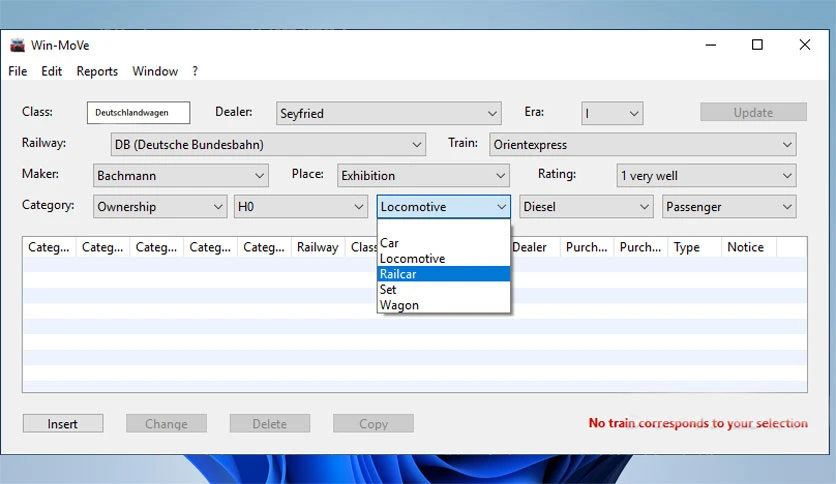Click the Notice column header
This screenshot has width=836, height=484.
click(749, 247)
